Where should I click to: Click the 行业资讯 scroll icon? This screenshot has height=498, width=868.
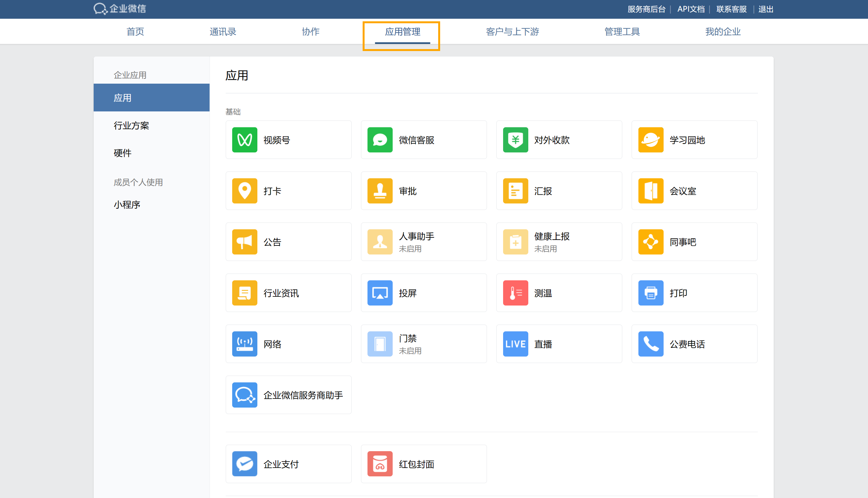(x=244, y=293)
